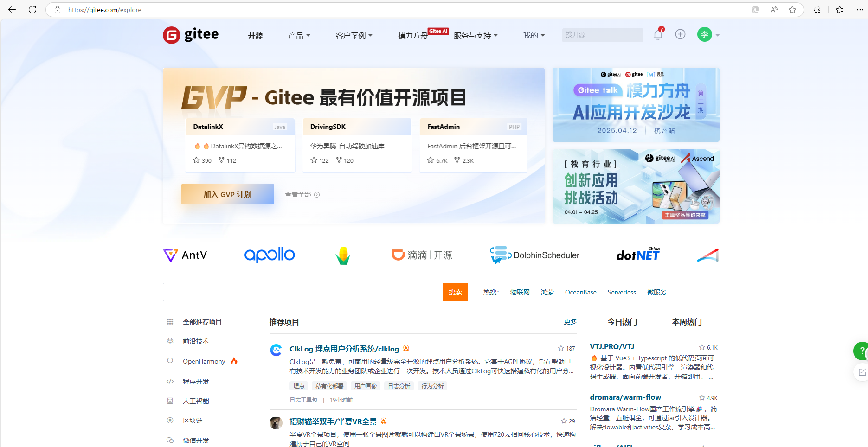Open dromara/warm-flow project link
This screenshot has width=868, height=447.
click(x=625, y=397)
